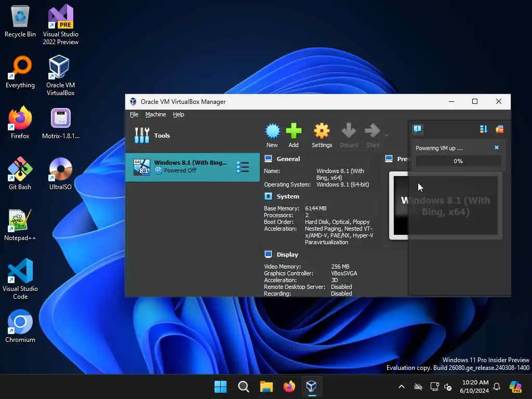Select the Notepad++ desktop icon

point(20,225)
